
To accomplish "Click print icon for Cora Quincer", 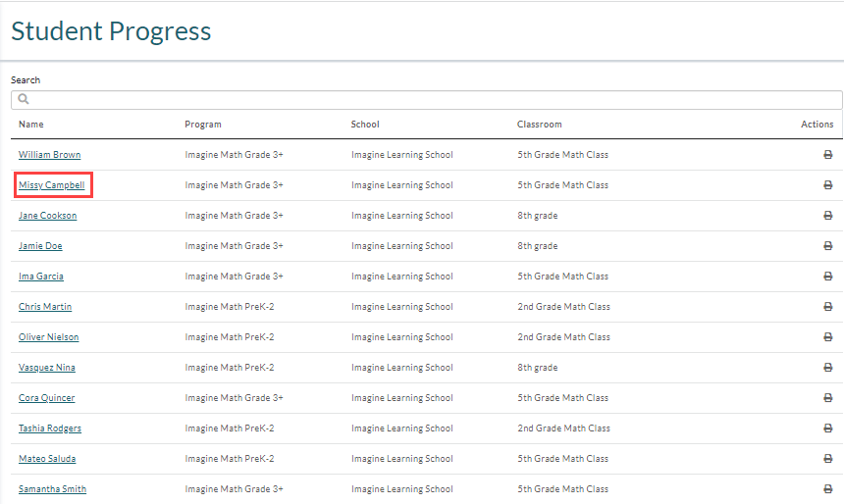I will pos(828,398).
